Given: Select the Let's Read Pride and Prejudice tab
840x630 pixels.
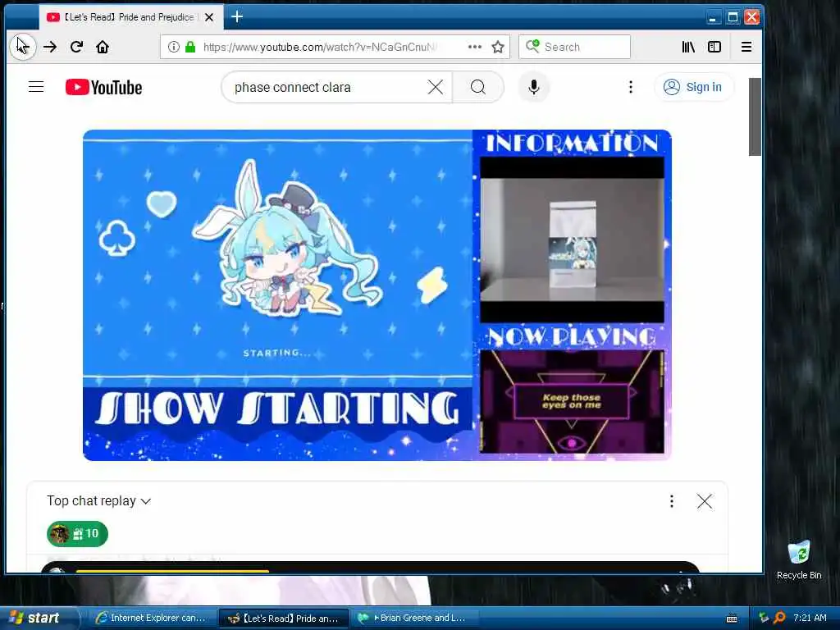Looking at the screenshot, I should point(131,17).
